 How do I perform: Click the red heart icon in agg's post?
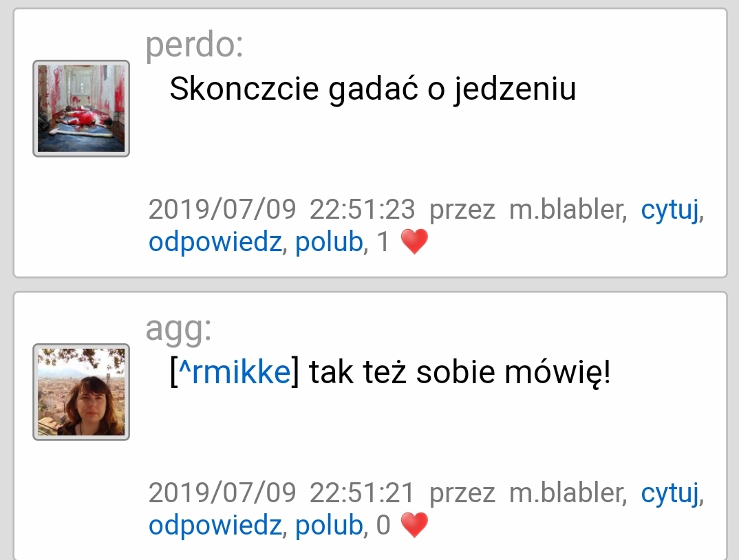click(x=414, y=525)
